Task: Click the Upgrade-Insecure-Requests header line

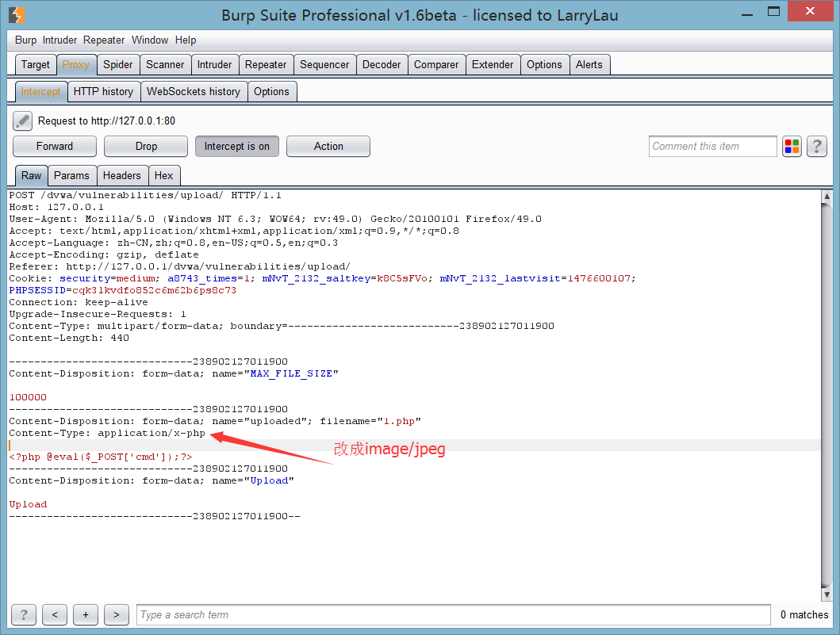Action: (98, 314)
